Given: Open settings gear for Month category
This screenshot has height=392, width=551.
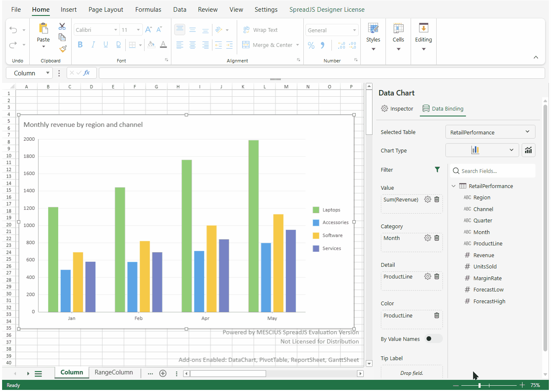Looking at the screenshot, I should (x=427, y=238).
